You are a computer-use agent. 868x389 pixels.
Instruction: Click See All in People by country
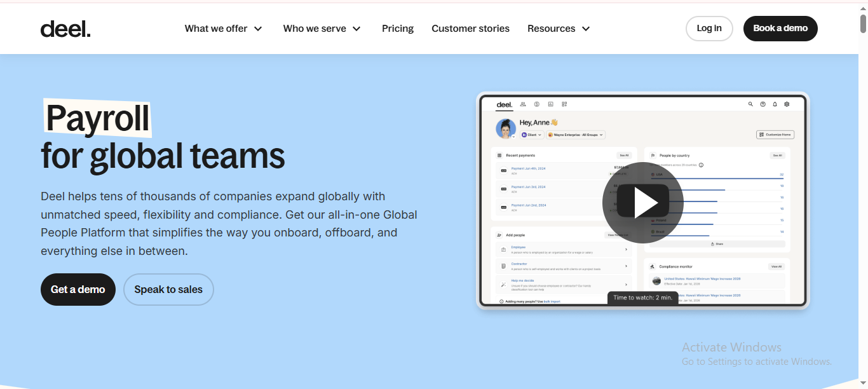tap(777, 155)
